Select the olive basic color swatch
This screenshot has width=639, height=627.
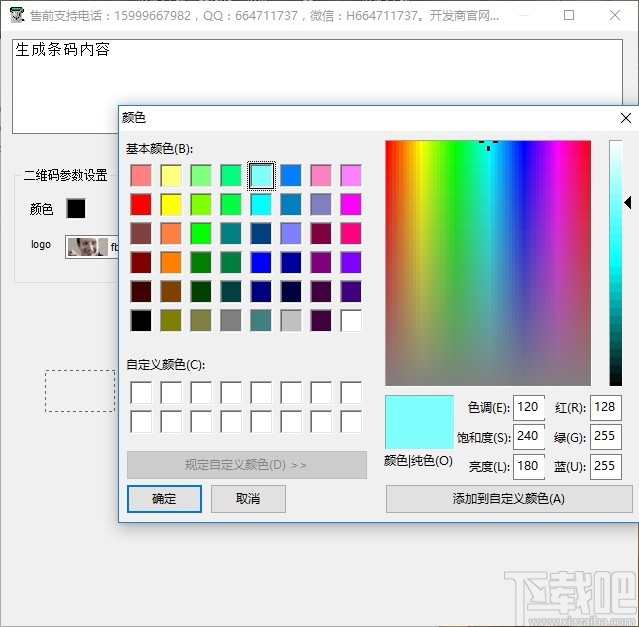coord(171,321)
